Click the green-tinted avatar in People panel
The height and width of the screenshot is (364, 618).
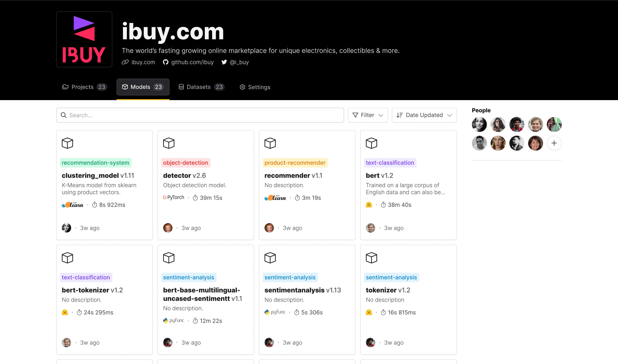[x=554, y=124]
